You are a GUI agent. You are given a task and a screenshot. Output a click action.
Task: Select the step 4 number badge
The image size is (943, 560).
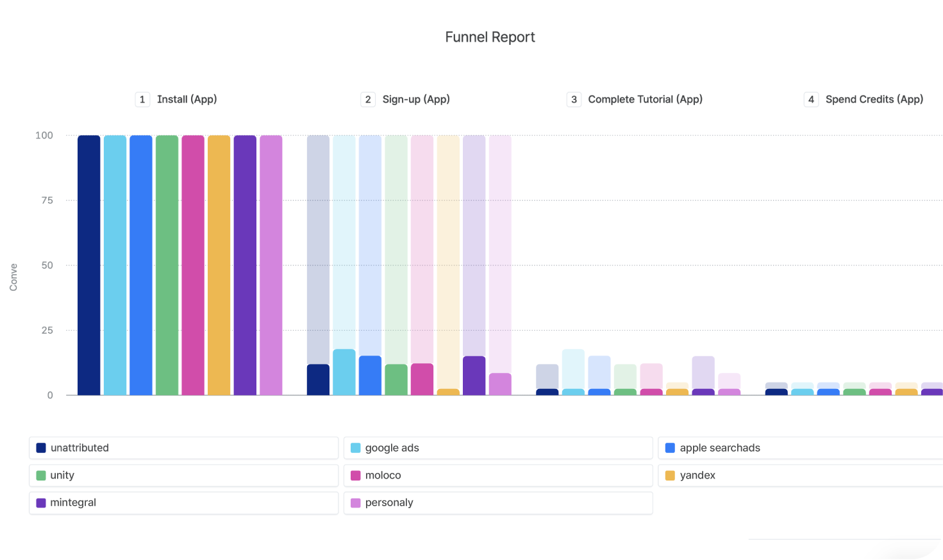(811, 99)
